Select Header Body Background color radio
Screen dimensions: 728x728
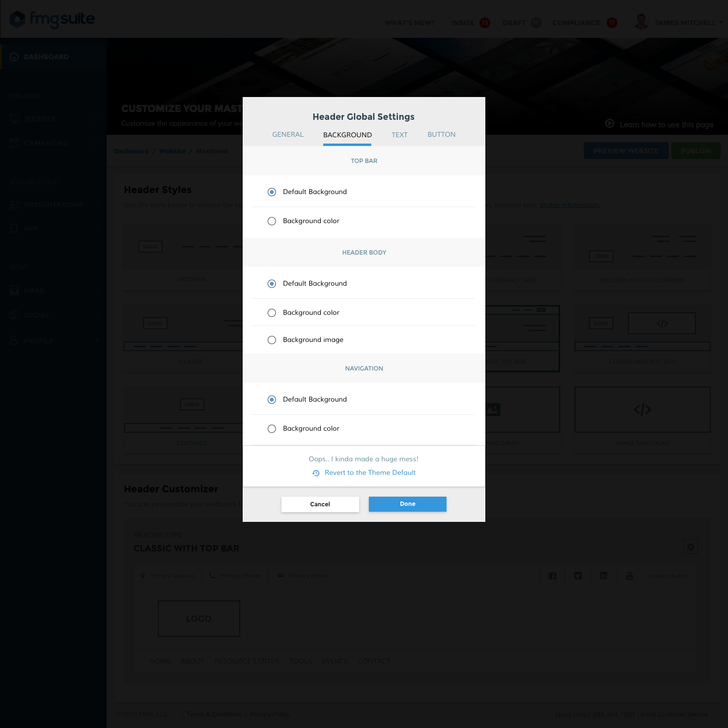(272, 313)
